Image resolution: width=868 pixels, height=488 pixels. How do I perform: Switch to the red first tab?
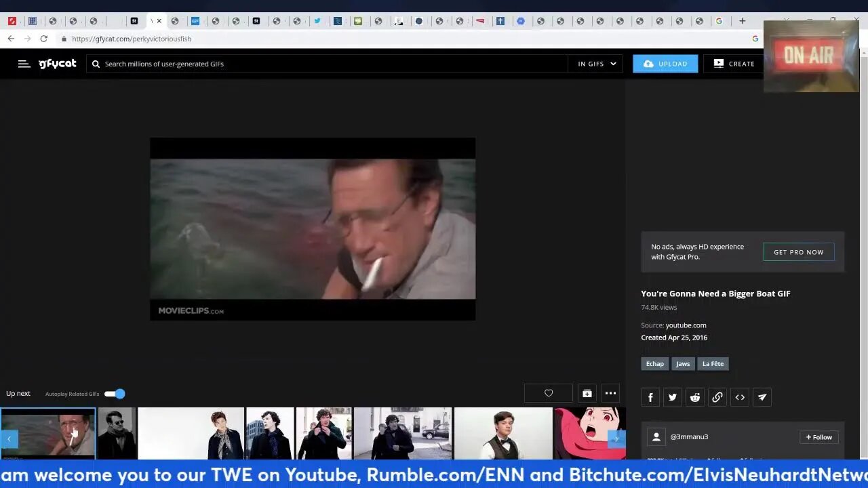12,21
